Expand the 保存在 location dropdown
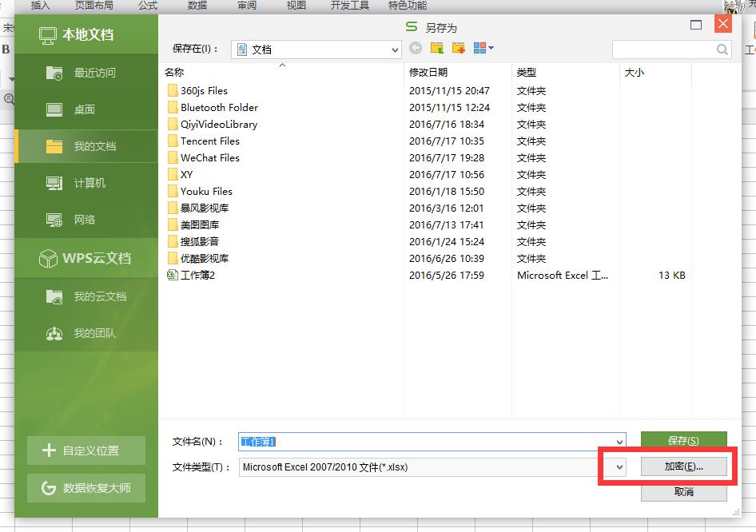This screenshot has height=532, width=756. click(x=395, y=50)
